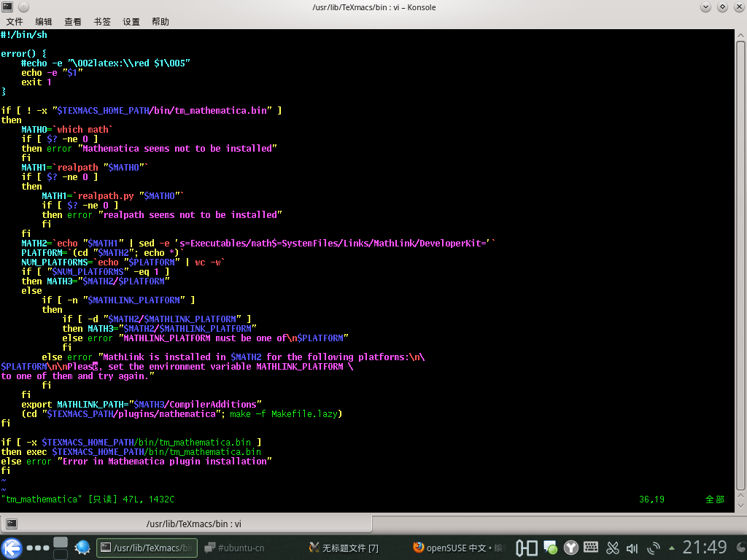Image resolution: width=747 pixels, height=560 pixels.
Task: Click the 'error() {' function line
Action: pos(24,54)
